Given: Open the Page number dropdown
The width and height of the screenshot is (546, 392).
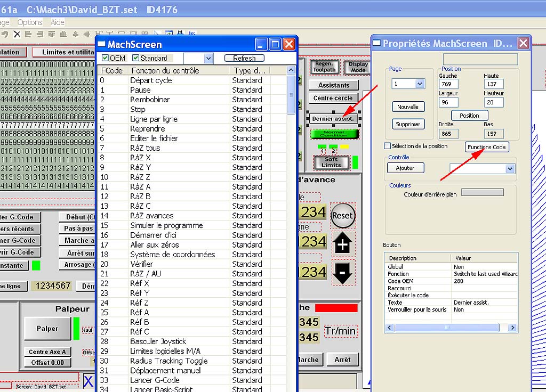Looking at the screenshot, I should [x=420, y=84].
